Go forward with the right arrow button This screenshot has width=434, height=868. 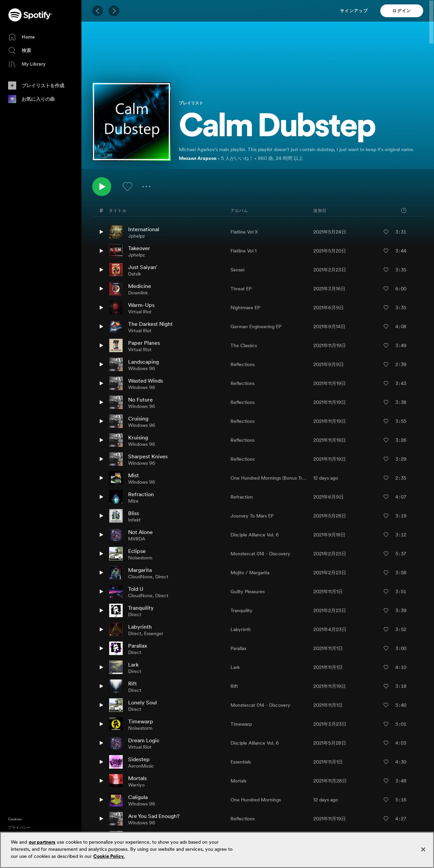click(x=114, y=11)
